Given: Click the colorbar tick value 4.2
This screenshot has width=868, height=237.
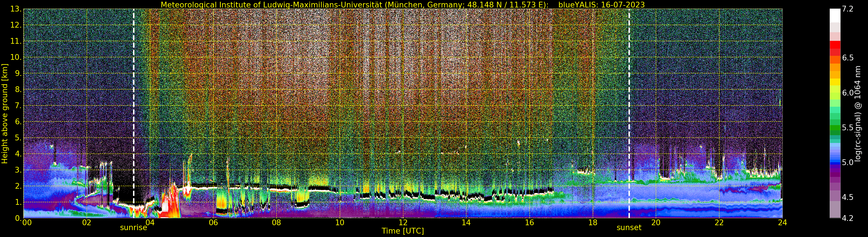Looking at the screenshot, I should pyautogui.click(x=848, y=219).
